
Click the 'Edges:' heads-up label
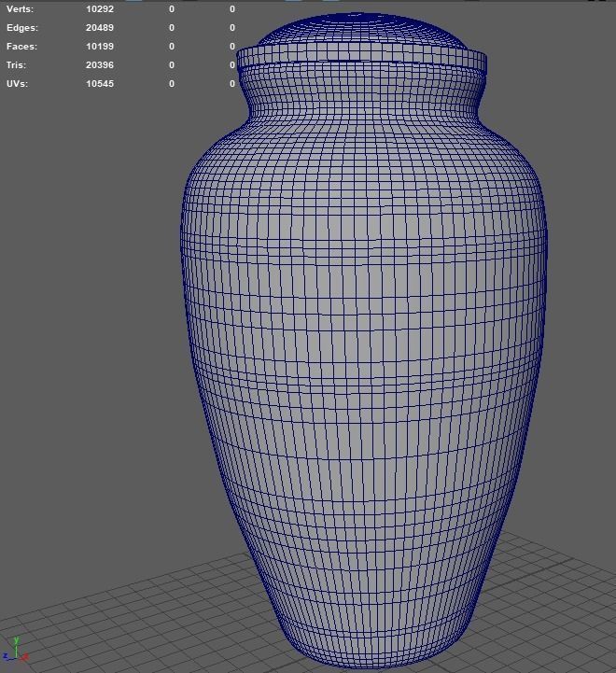22,28
